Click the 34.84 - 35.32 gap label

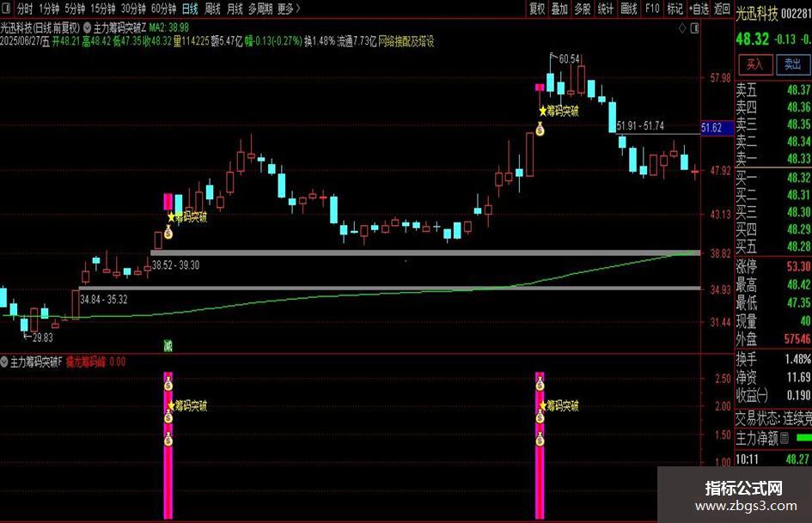(x=104, y=300)
